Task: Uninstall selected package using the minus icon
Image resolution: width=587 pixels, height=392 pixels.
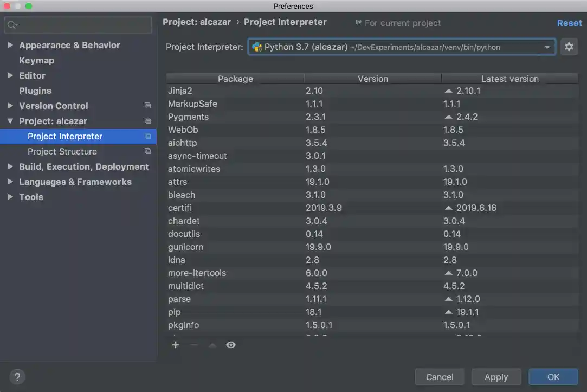Action: pos(193,345)
